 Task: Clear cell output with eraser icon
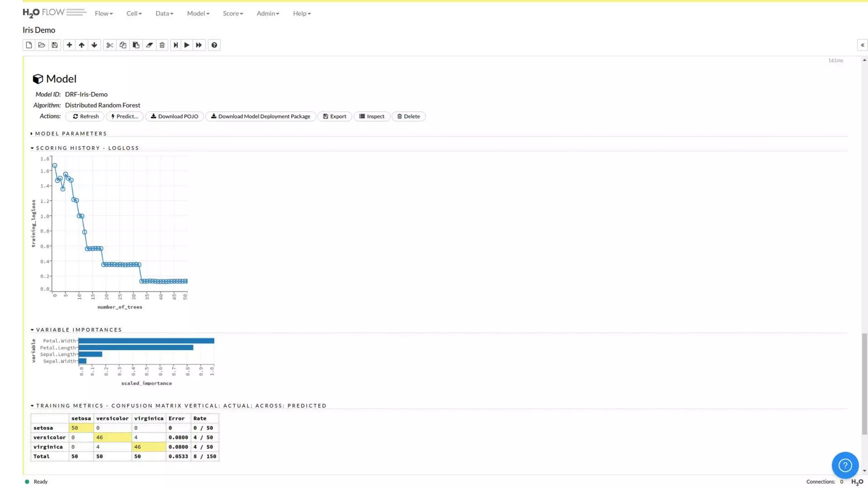tap(149, 45)
